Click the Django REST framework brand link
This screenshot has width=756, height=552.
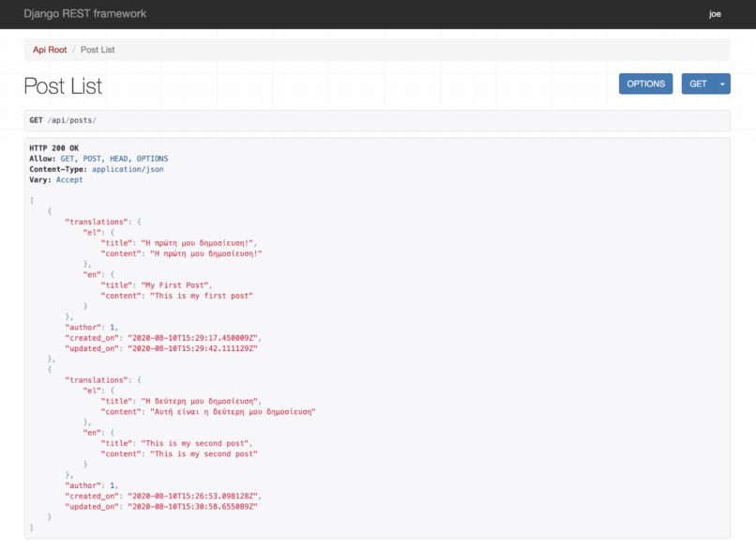[x=84, y=13]
